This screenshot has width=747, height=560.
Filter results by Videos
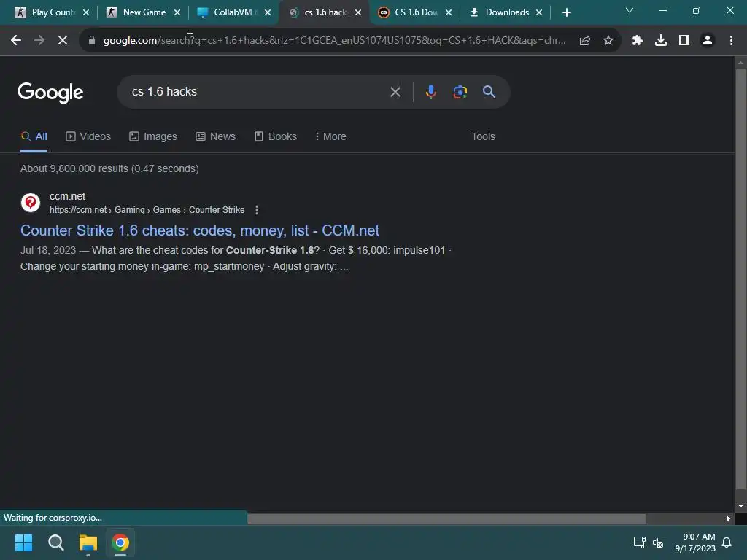[88, 136]
